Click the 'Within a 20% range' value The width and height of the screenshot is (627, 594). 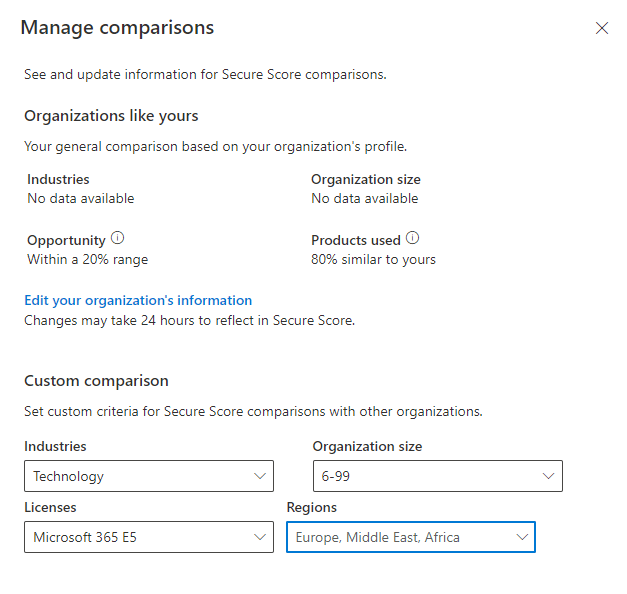(87, 259)
